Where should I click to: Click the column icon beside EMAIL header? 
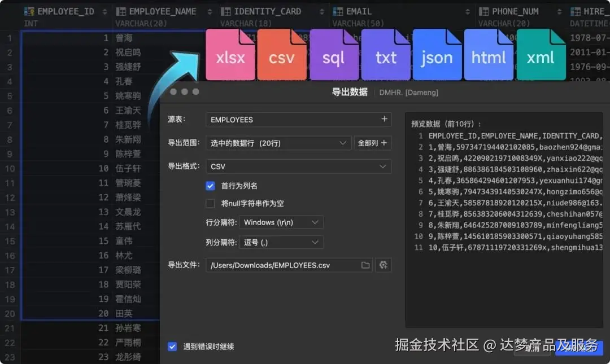click(x=338, y=12)
